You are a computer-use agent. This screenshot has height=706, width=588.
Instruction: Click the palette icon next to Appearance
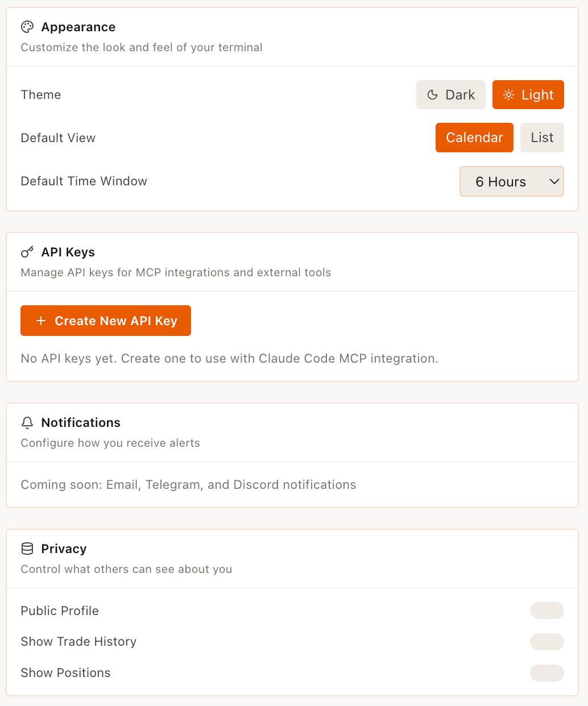(27, 27)
